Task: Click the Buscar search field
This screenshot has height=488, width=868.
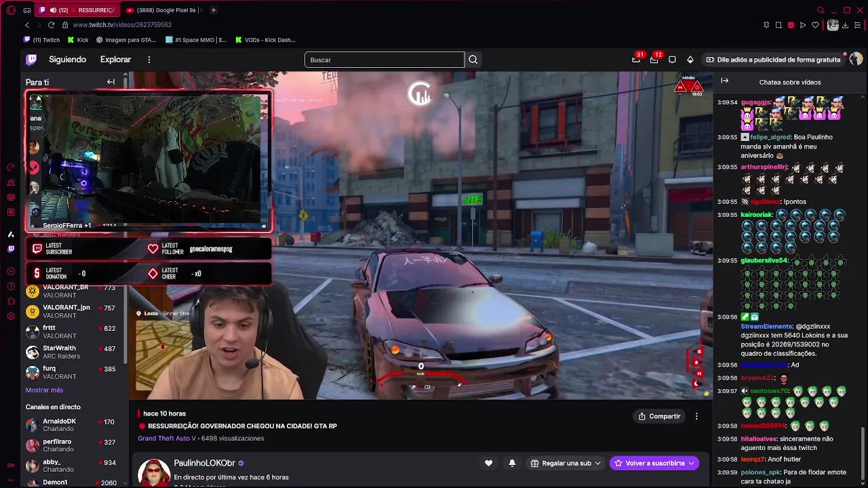Action: pyautogui.click(x=384, y=60)
